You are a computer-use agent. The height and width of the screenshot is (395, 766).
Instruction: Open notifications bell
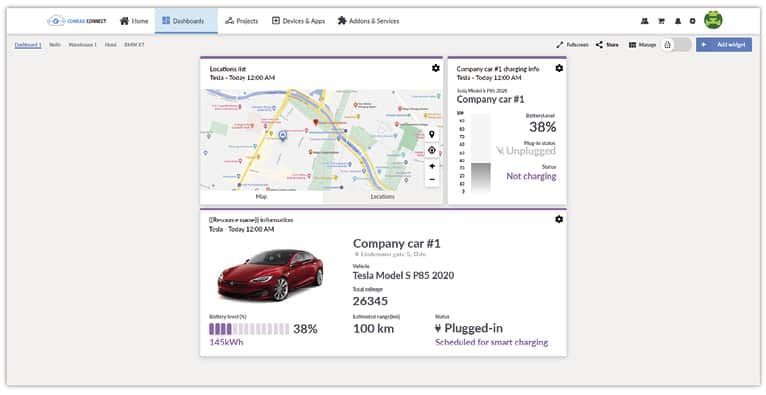click(x=678, y=21)
